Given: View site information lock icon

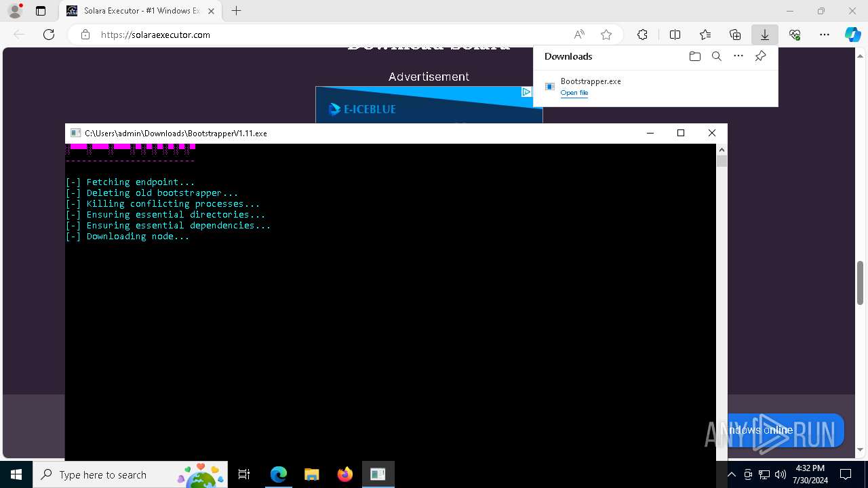Looking at the screenshot, I should 85,35.
